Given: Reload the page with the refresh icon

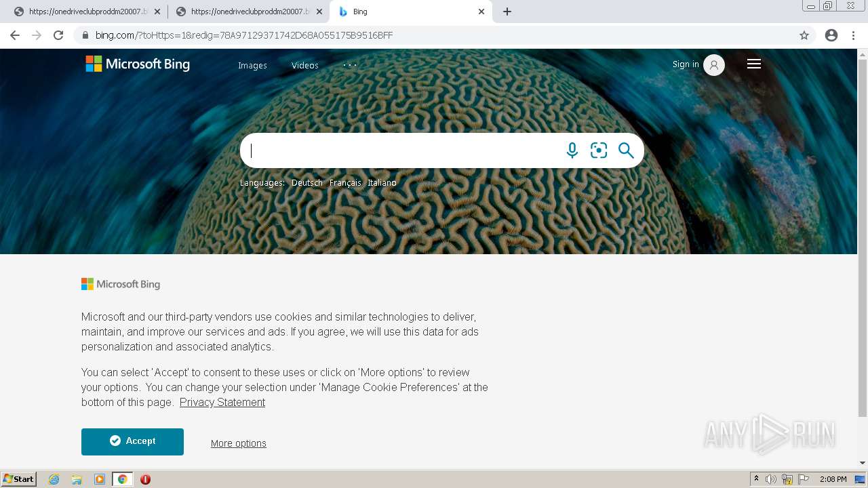Looking at the screenshot, I should (x=58, y=35).
